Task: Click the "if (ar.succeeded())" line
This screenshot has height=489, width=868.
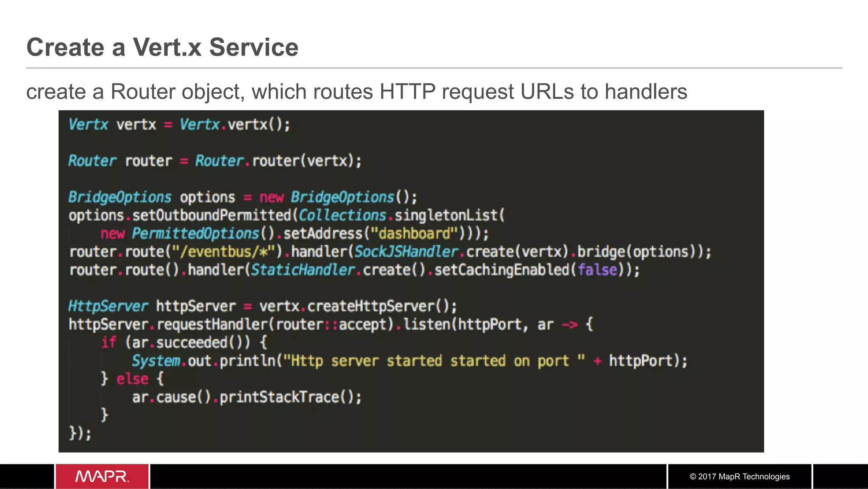Action: [184, 343]
